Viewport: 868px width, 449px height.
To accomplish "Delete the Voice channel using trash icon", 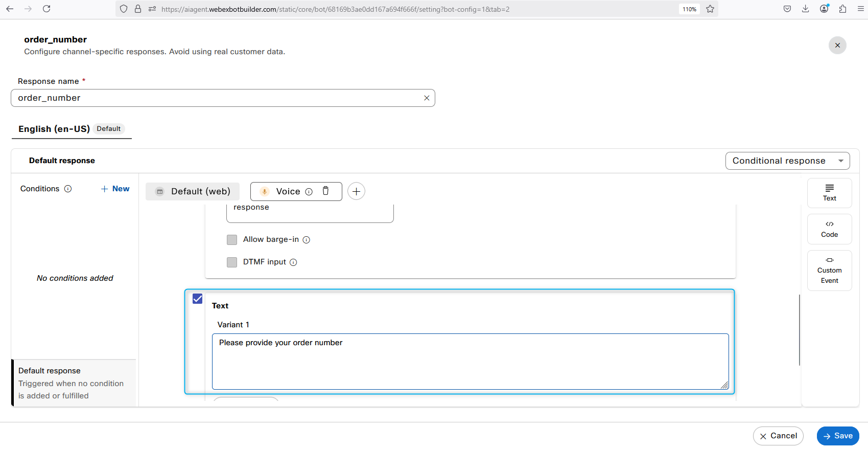I will click(325, 191).
